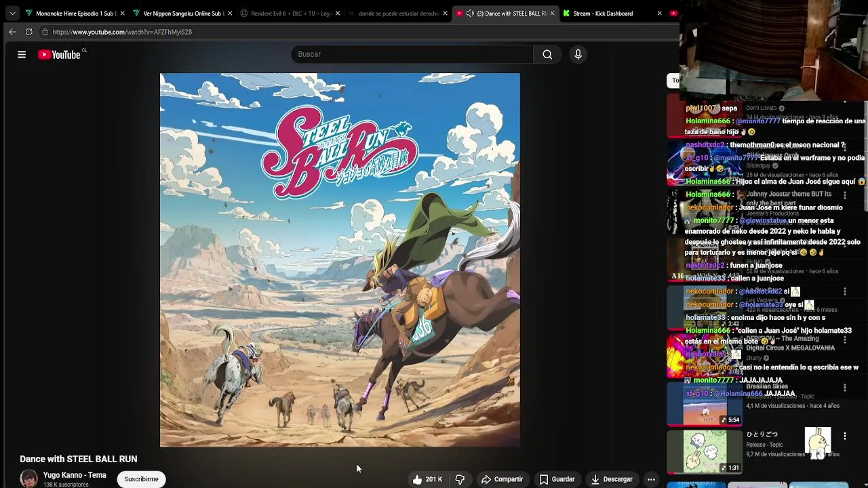Open options menu for Brasilian Skies video
The height and width of the screenshot is (488, 868).
[x=845, y=388]
